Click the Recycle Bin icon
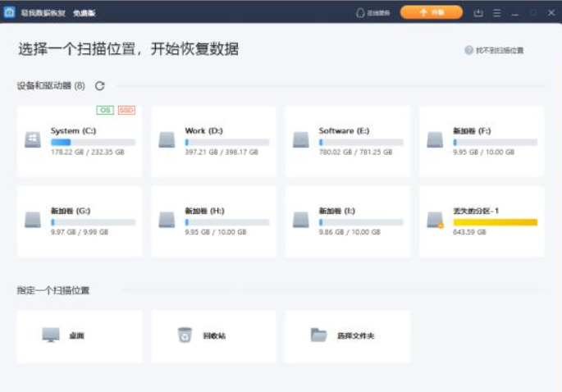This screenshot has height=392, width=562. click(x=185, y=335)
